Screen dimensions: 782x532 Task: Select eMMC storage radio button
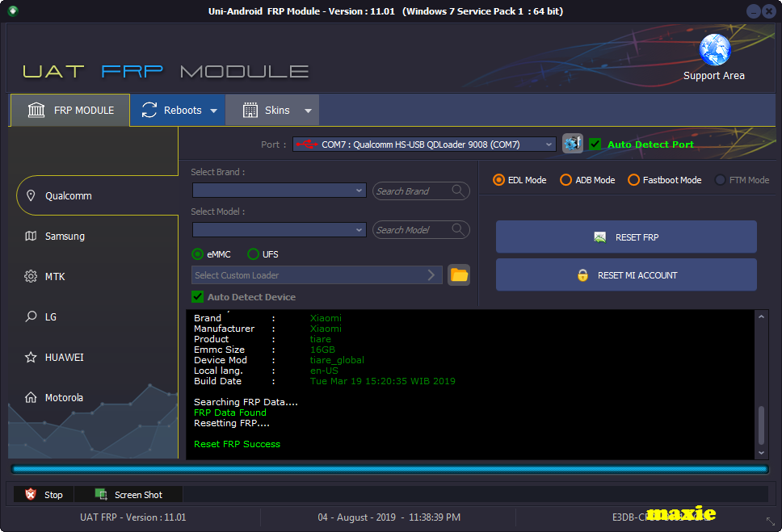click(x=197, y=254)
